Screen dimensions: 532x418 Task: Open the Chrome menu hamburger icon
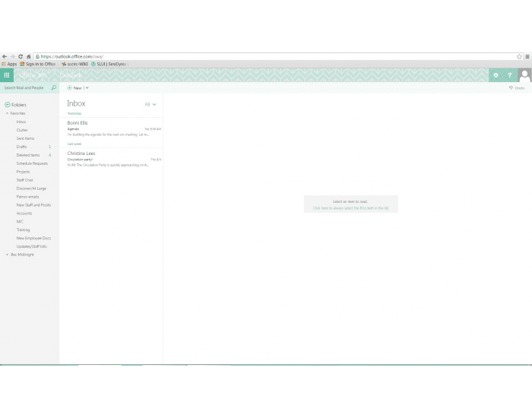[527, 57]
